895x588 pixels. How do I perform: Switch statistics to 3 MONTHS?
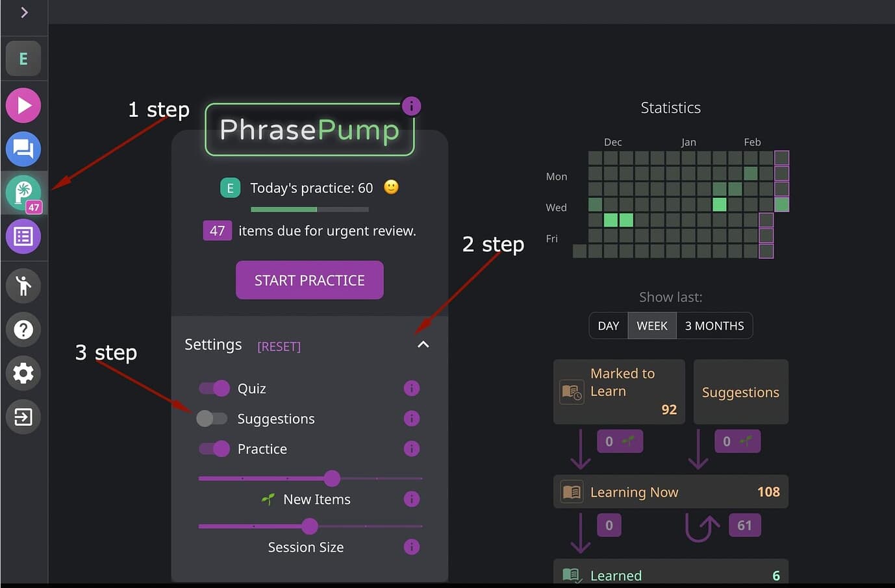click(x=714, y=326)
